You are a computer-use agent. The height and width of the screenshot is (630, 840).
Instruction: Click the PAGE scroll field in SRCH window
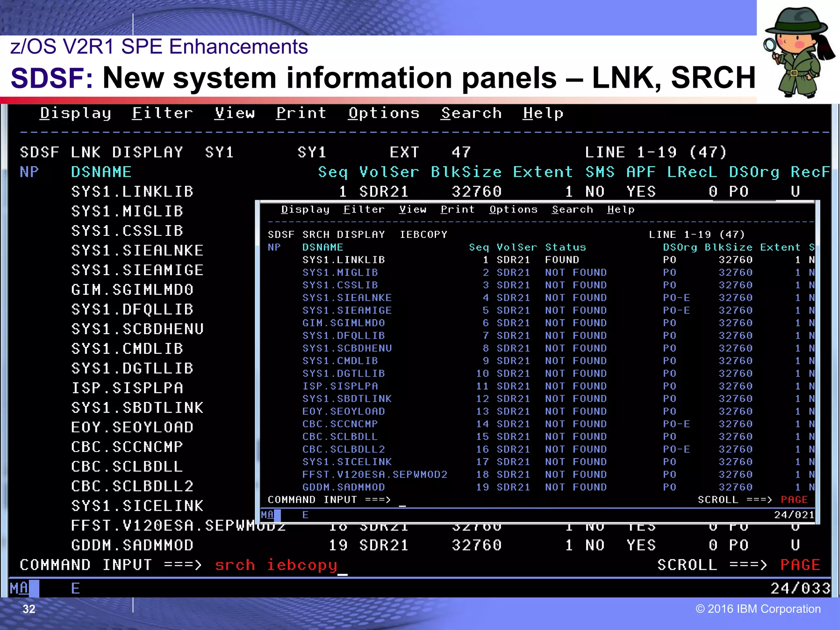click(794, 500)
